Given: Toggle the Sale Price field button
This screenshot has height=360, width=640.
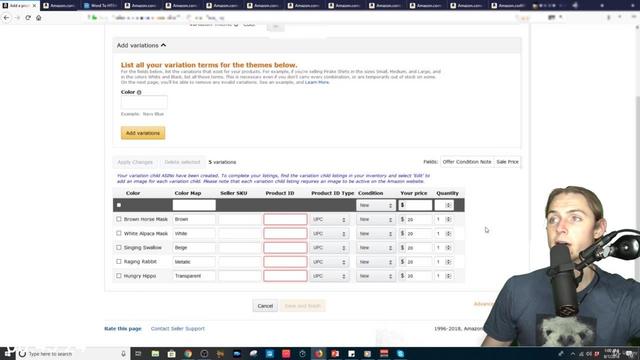Looking at the screenshot, I should 507,162.
